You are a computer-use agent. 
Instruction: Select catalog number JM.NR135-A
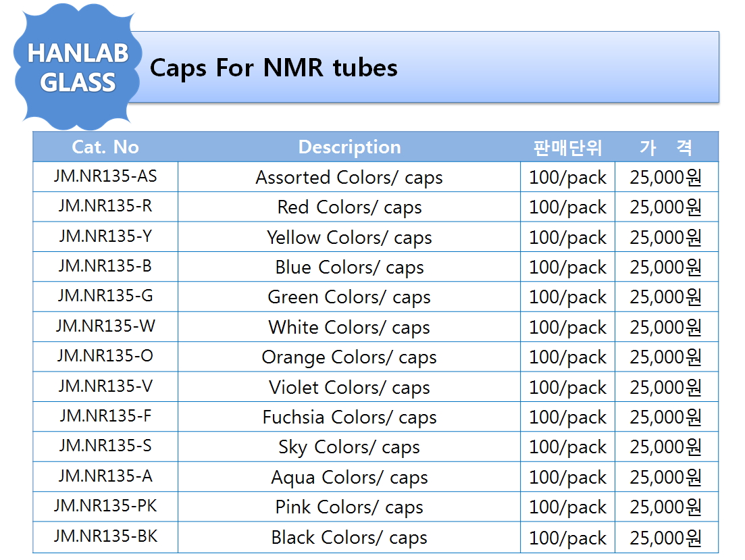point(105,476)
